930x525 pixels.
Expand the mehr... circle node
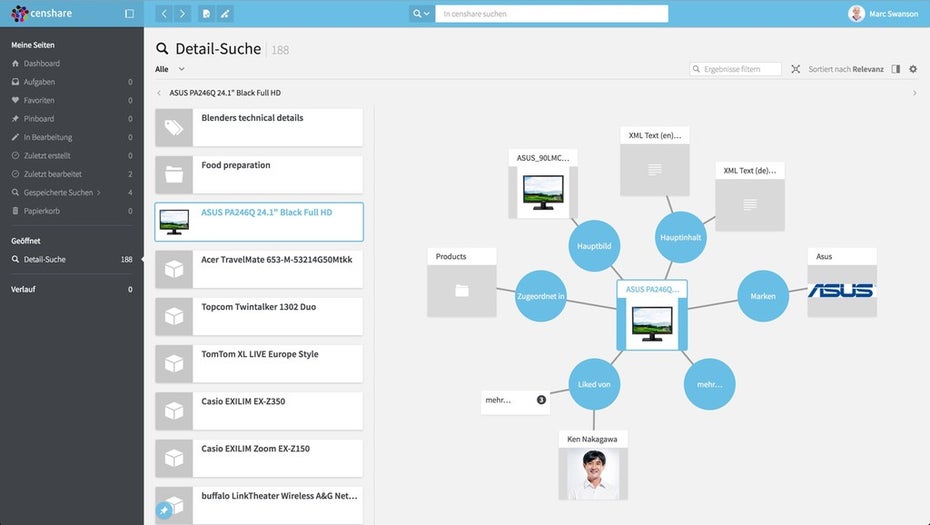[709, 384]
